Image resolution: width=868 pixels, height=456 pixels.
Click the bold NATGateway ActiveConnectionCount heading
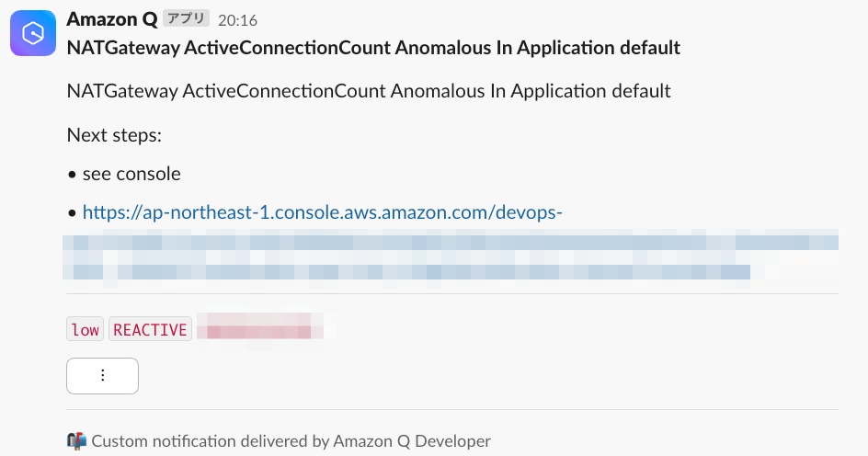click(x=373, y=48)
